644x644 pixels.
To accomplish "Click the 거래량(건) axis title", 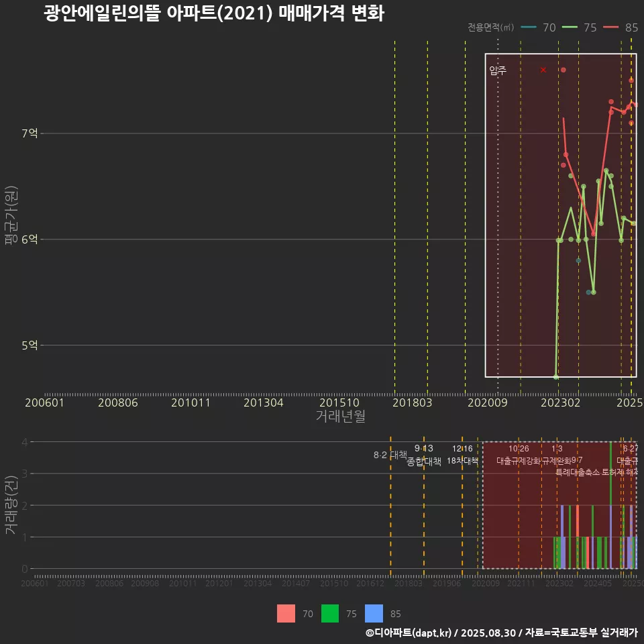I will click(x=11, y=505).
